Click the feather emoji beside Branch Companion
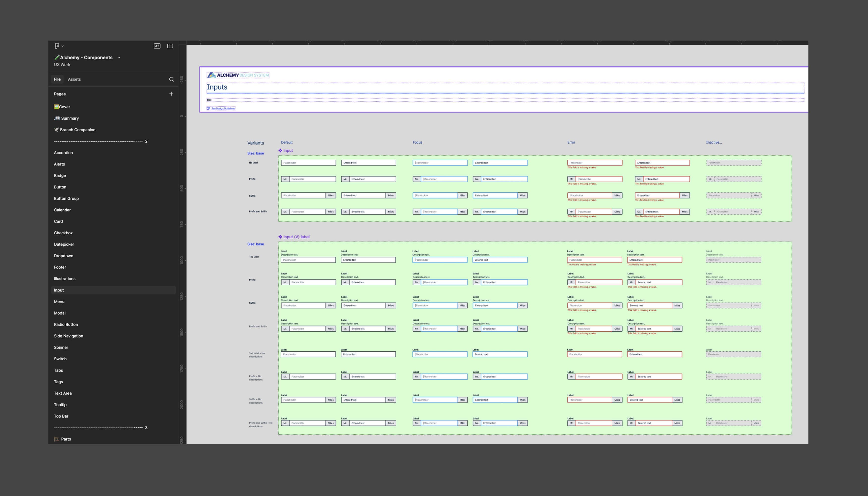Image resolution: width=868 pixels, height=496 pixels. click(56, 129)
